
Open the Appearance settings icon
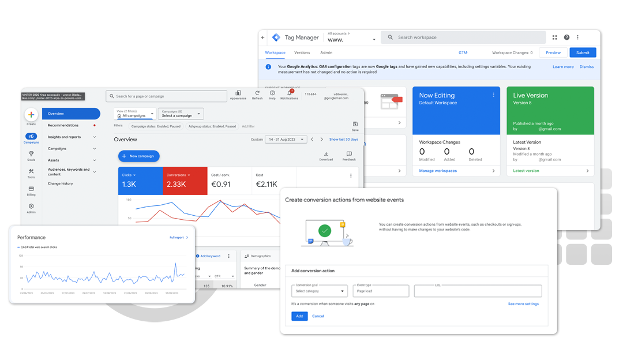coord(238,93)
